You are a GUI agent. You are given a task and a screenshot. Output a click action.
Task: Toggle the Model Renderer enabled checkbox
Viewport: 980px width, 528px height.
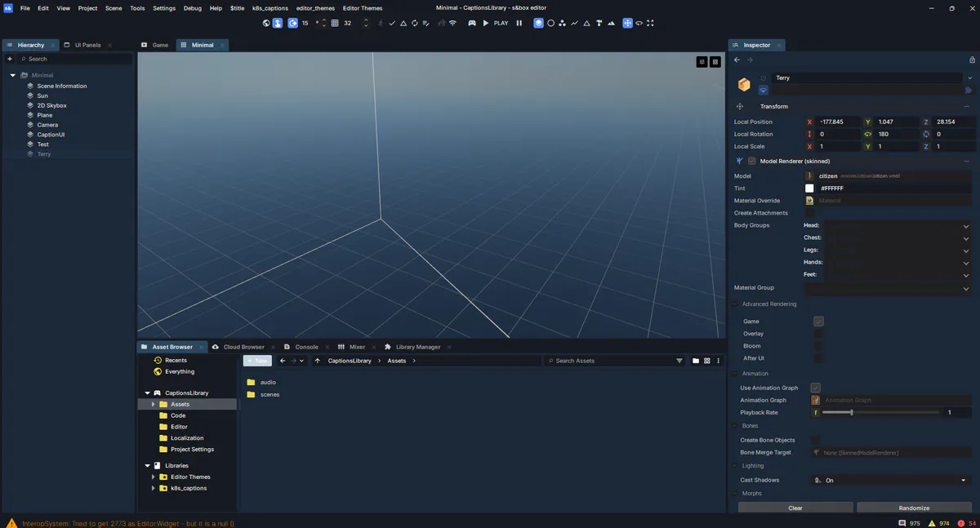752,162
